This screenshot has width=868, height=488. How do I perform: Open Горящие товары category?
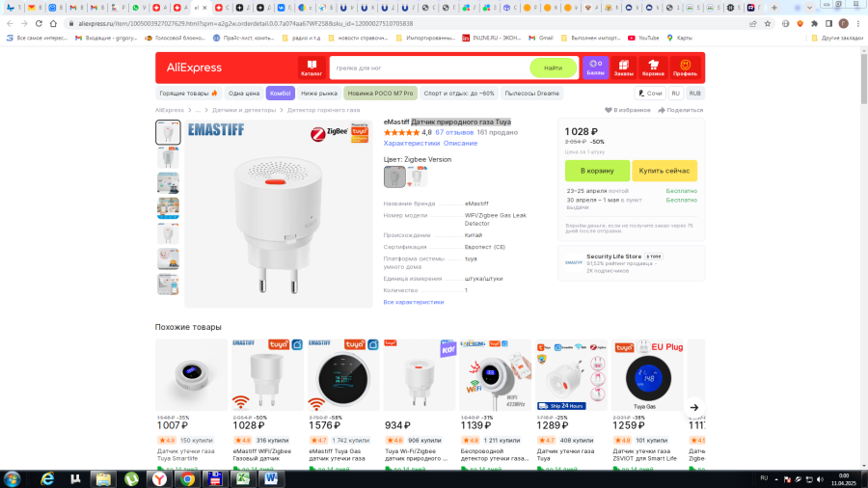[x=188, y=94]
